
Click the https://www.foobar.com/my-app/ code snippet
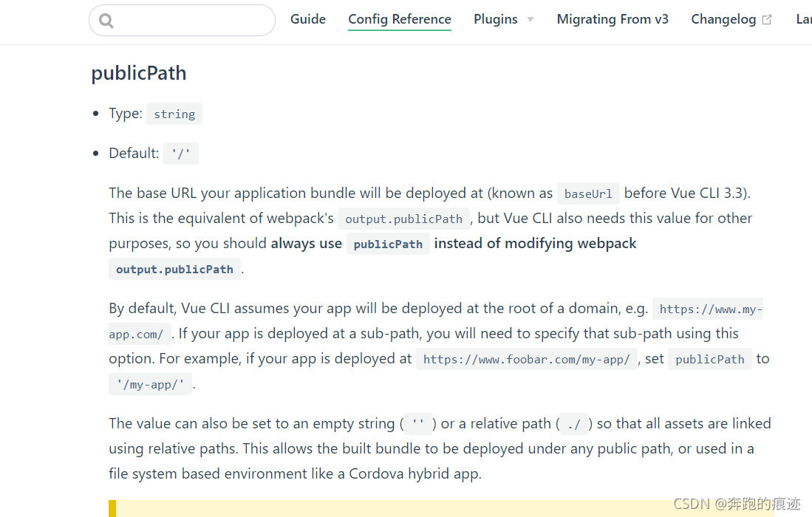click(x=526, y=359)
